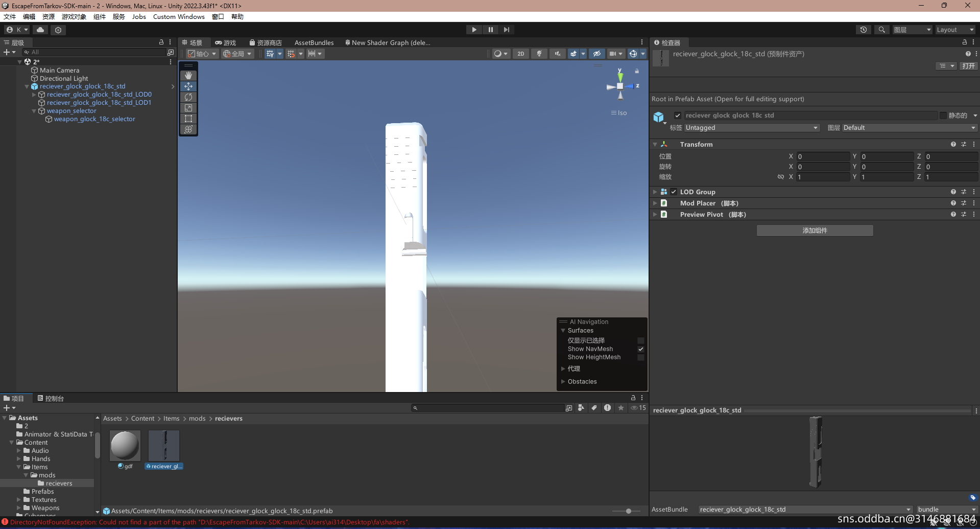Toggle scene gizmos button
The width and height of the screenshot is (980, 529).
(x=633, y=54)
